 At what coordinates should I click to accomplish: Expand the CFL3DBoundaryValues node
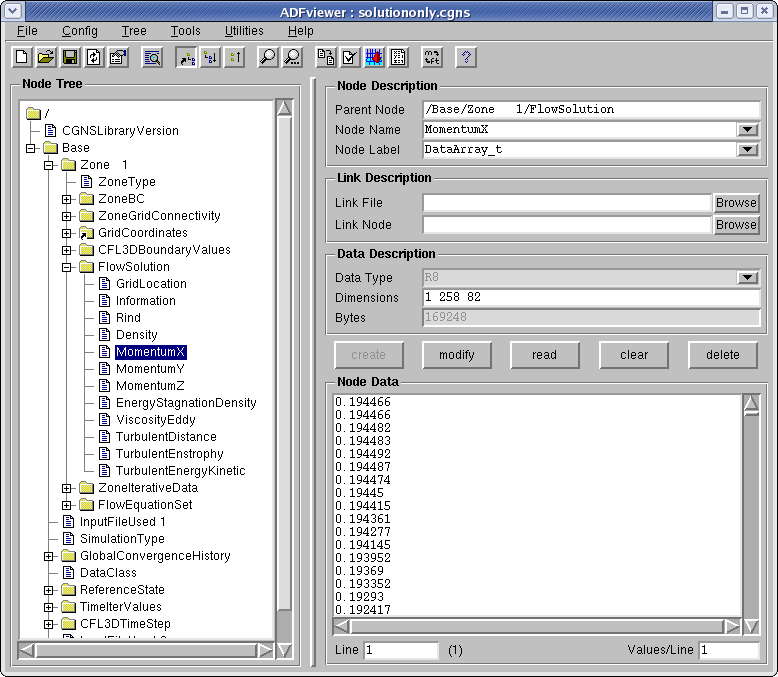pos(66,250)
